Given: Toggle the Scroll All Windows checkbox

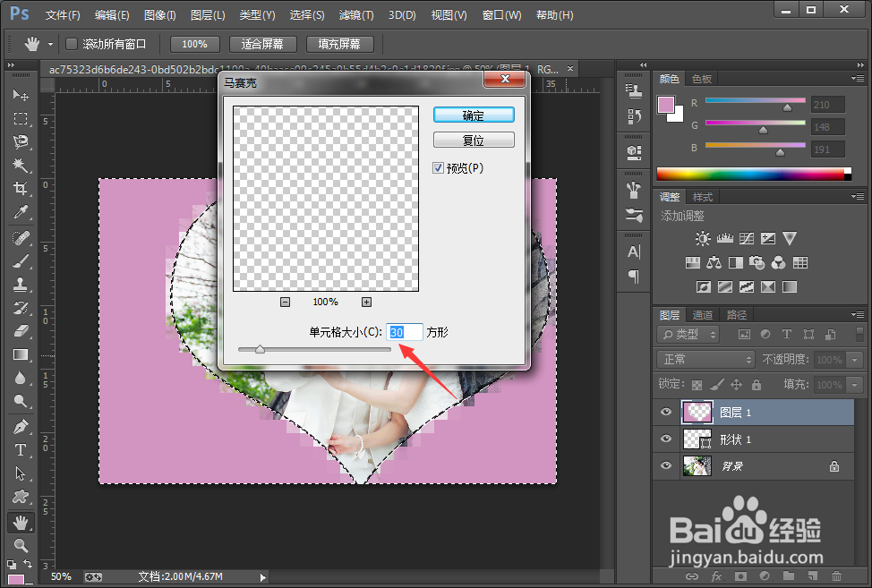Looking at the screenshot, I should click(72, 44).
